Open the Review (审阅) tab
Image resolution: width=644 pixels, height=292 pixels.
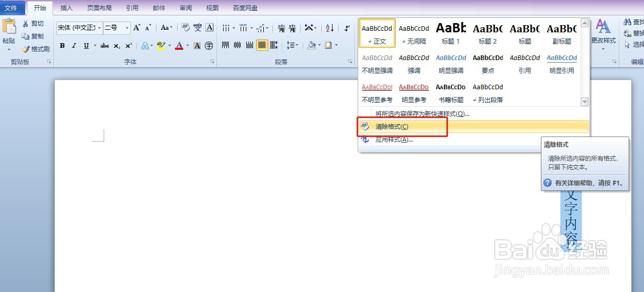coord(186,8)
